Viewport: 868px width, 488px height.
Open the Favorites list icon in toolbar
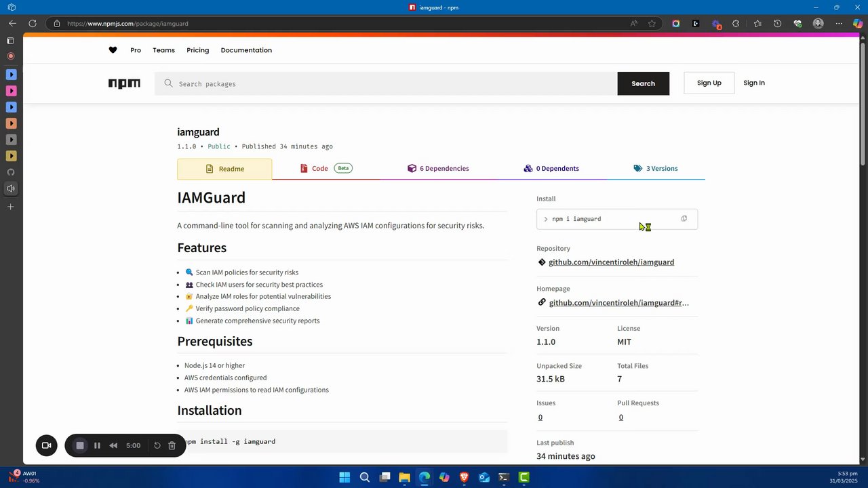pos(757,23)
